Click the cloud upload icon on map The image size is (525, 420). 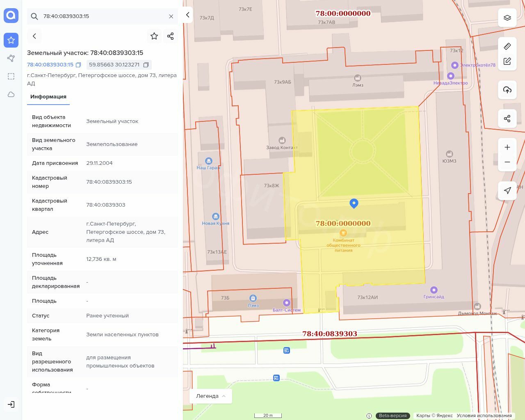(507, 90)
